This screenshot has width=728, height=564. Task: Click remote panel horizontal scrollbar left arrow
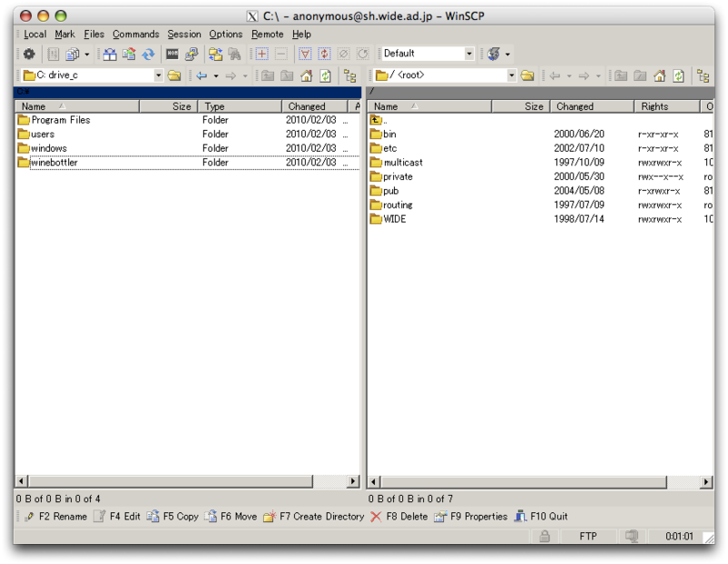374,482
